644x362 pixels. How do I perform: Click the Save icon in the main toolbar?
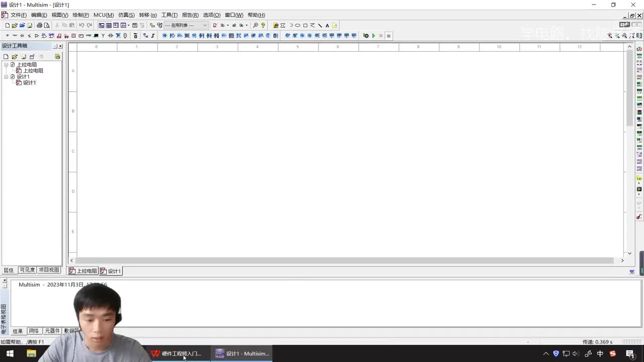pyautogui.click(x=30, y=25)
